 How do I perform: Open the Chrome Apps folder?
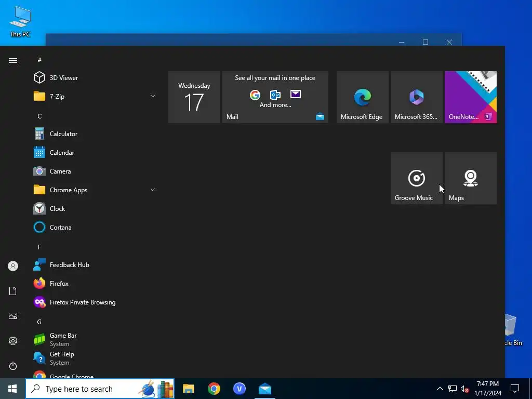(x=95, y=190)
